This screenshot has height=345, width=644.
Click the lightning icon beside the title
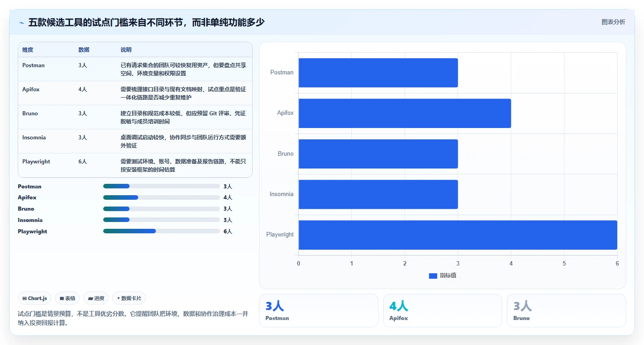[x=22, y=22]
